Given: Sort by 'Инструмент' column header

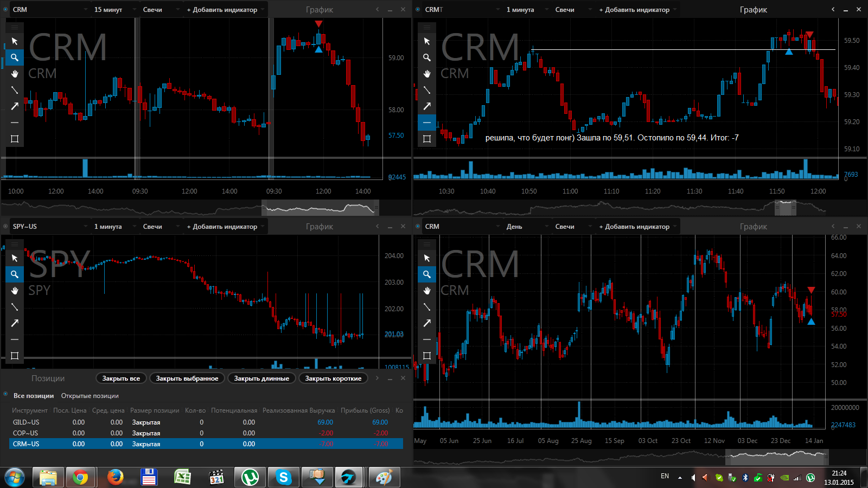Looking at the screenshot, I should [30, 410].
